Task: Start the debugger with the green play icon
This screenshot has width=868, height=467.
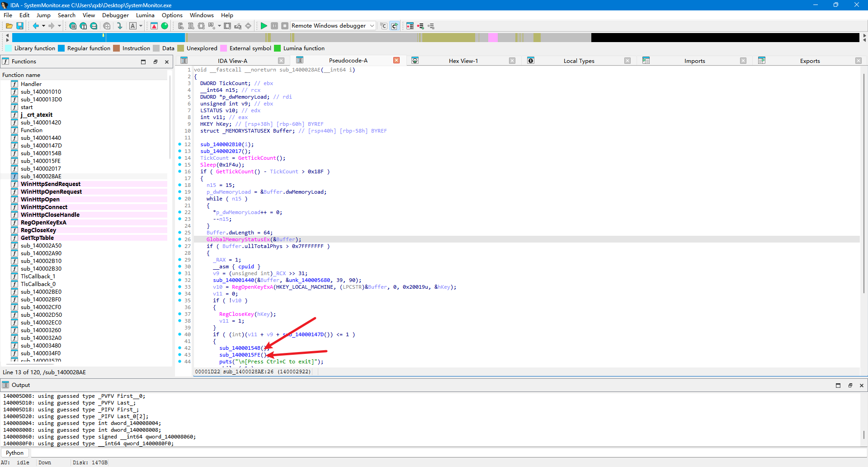Action: click(264, 26)
